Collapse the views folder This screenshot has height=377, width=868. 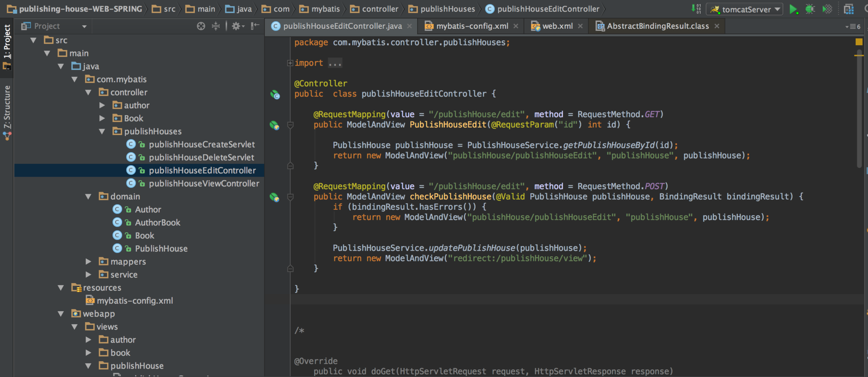(x=75, y=327)
